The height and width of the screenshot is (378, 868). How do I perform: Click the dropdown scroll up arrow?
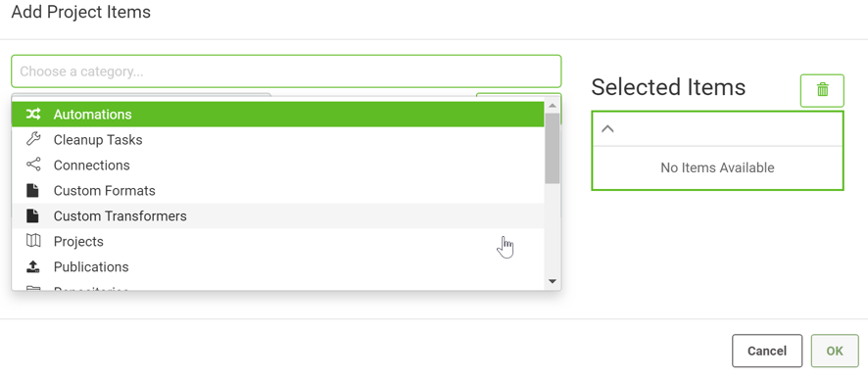point(552,105)
